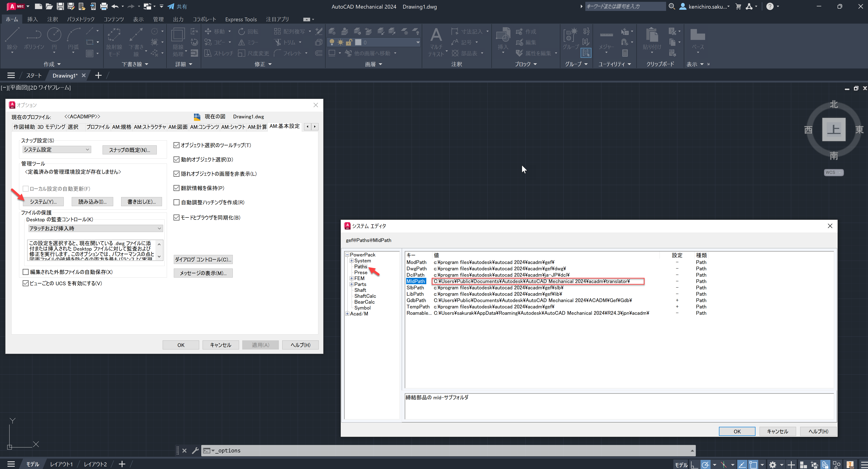
Task: Expand the 修正 panel dropdown
Action: [x=263, y=64]
